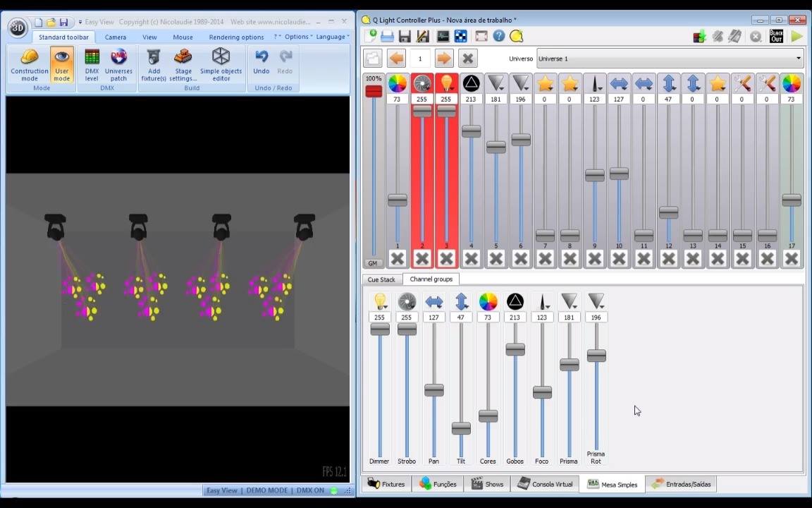The width and height of the screenshot is (812, 508).
Task: Click channel 9 focus beam icon
Action: point(594,83)
